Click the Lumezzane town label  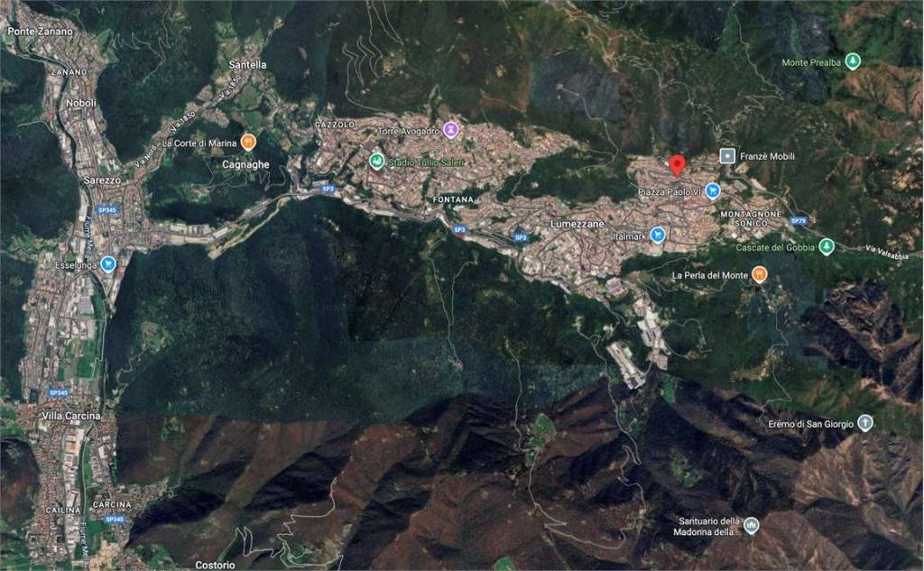point(577,222)
